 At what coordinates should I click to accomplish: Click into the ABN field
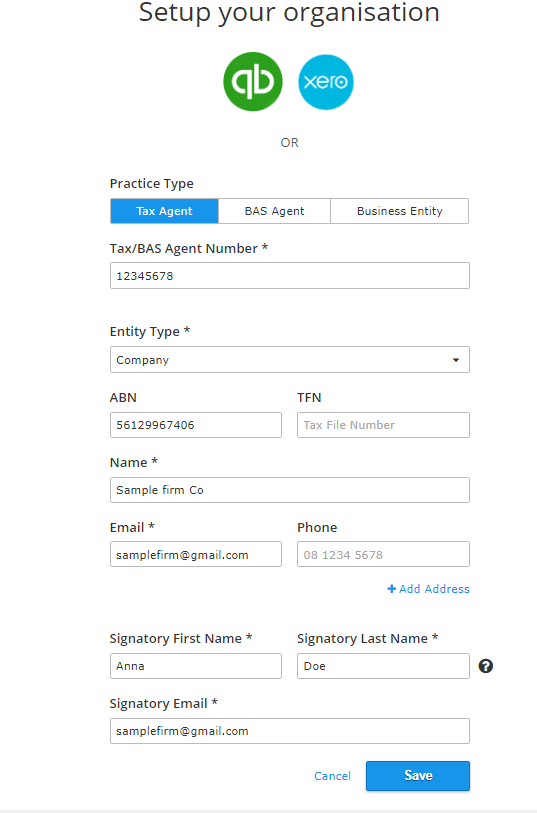[x=196, y=425]
